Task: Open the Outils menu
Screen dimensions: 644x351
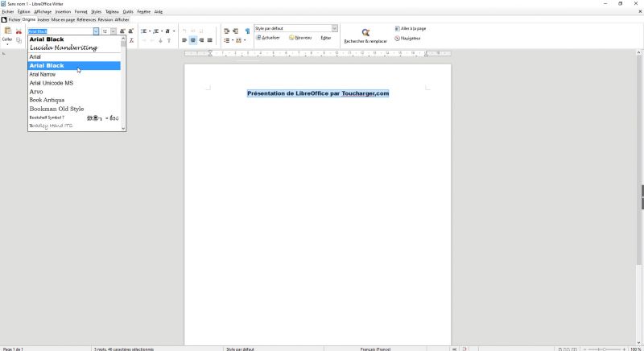Action: (x=128, y=12)
